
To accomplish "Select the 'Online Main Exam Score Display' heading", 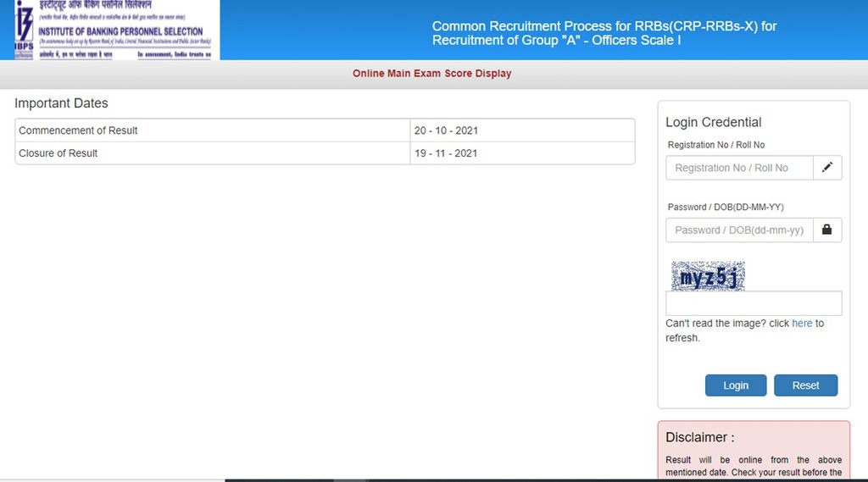I will coord(431,74).
